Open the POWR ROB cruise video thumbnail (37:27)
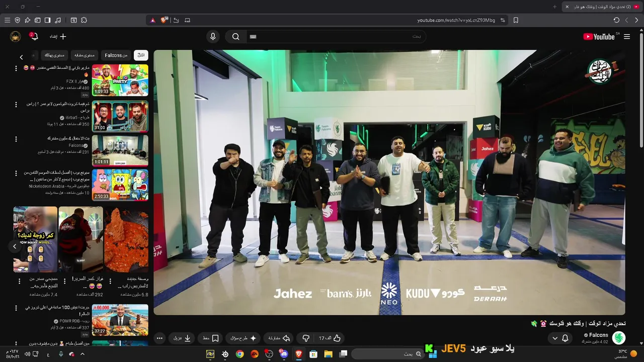 click(x=120, y=320)
